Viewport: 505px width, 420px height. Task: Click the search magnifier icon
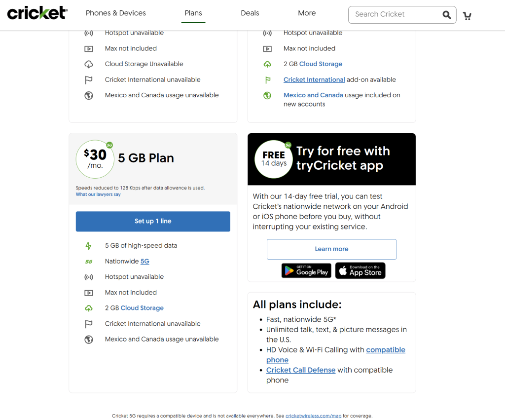446,15
